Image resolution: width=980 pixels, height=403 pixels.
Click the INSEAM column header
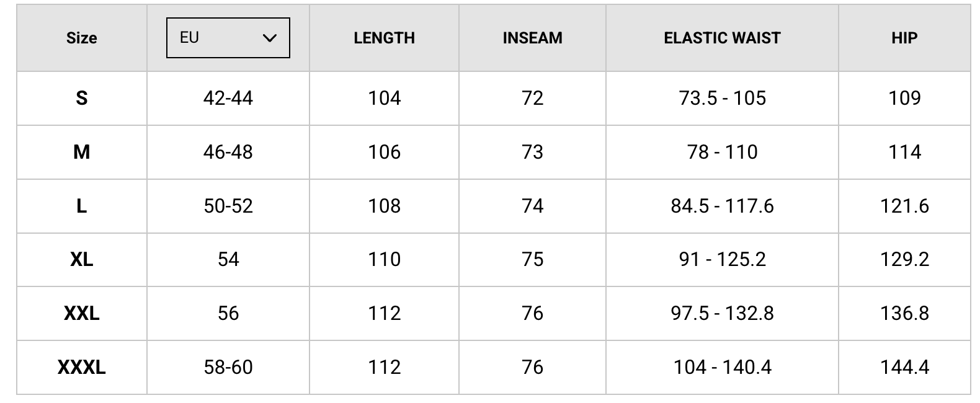tap(532, 38)
